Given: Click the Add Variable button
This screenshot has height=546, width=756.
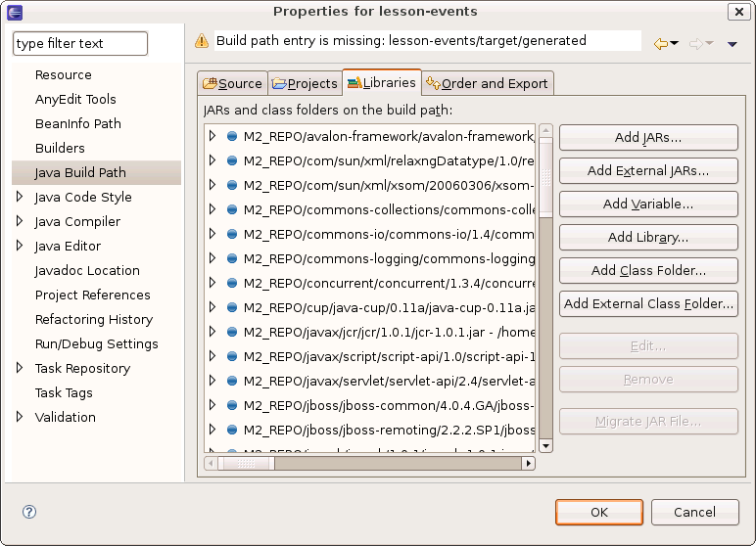Looking at the screenshot, I should (648, 205).
